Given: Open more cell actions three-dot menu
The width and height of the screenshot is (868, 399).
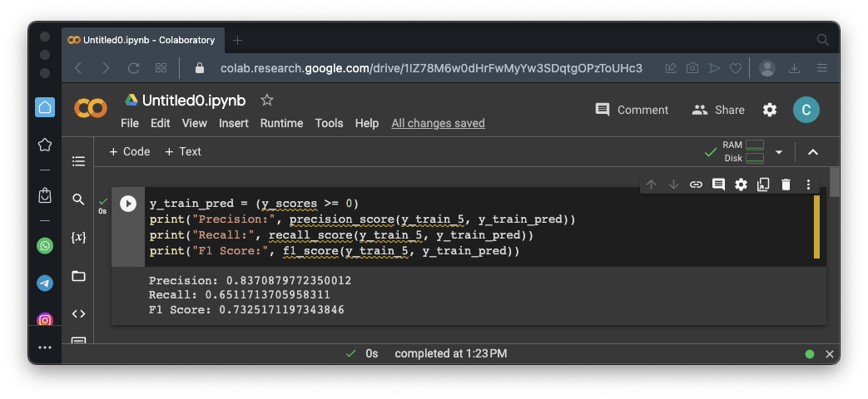Looking at the screenshot, I should 808,185.
